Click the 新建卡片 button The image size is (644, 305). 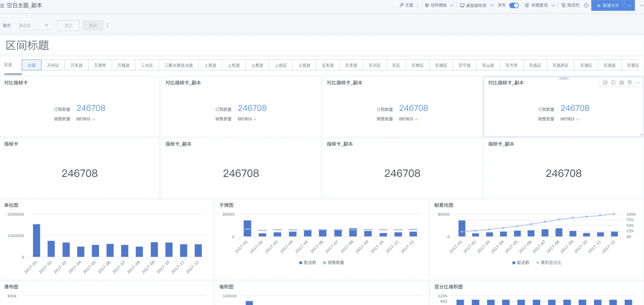tap(607, 5)
